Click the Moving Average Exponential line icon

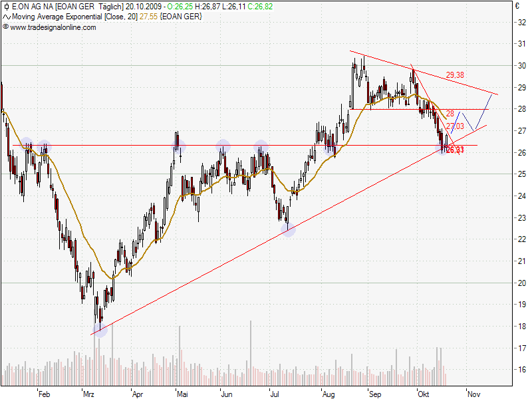click(6, 17)
